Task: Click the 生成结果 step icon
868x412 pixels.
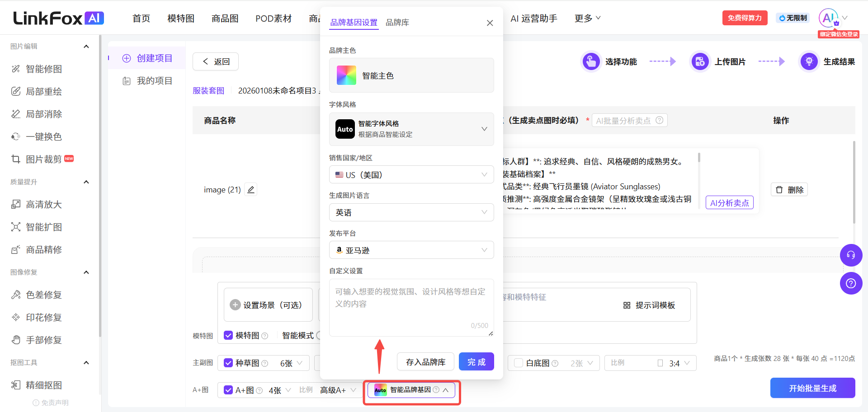Action: tap(809, 61)
